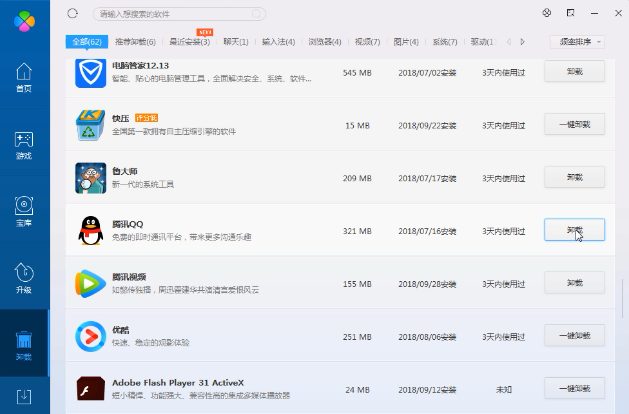Viewport: 629px width, 414px height.
Task: Click 卸载 button for 腾讯QQ
Action: coord(574,229)
